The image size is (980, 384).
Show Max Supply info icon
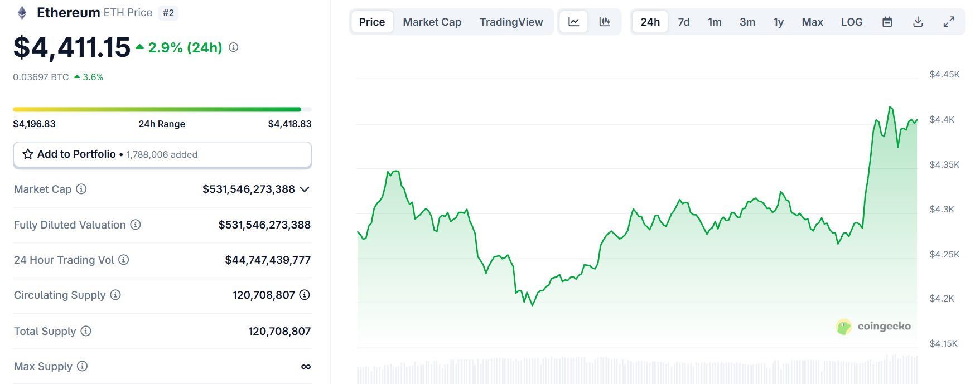(82, 366)
